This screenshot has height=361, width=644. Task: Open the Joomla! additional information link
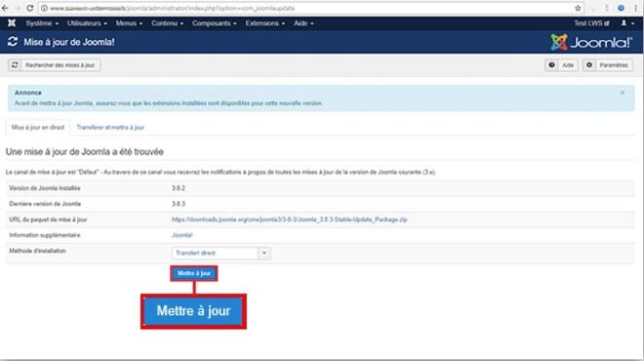click(181, 235)
